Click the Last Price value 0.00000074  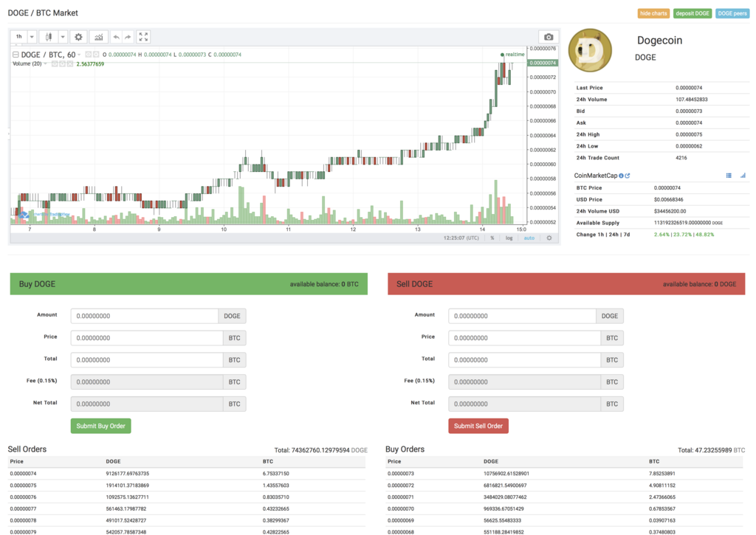pos(689,88)
